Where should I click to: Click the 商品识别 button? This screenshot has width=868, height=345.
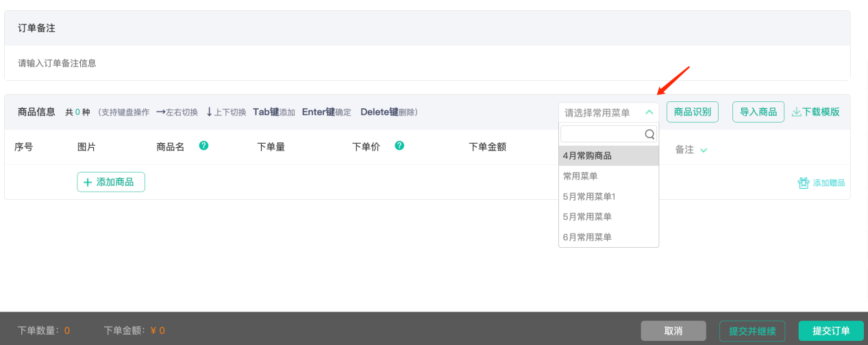[692, 112]
